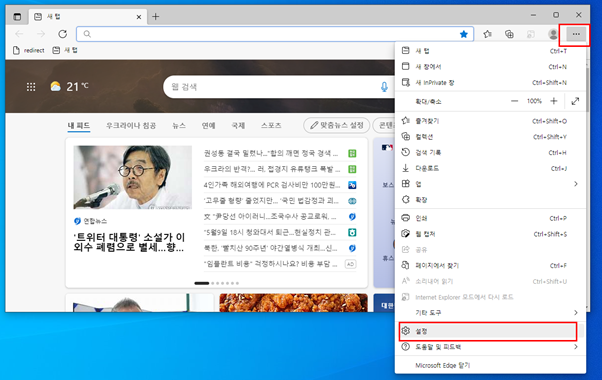Viewport: 602px width, 380px height.
Task: Open 권성동 결국 밀렸나 headline
Action: (271, 153)
